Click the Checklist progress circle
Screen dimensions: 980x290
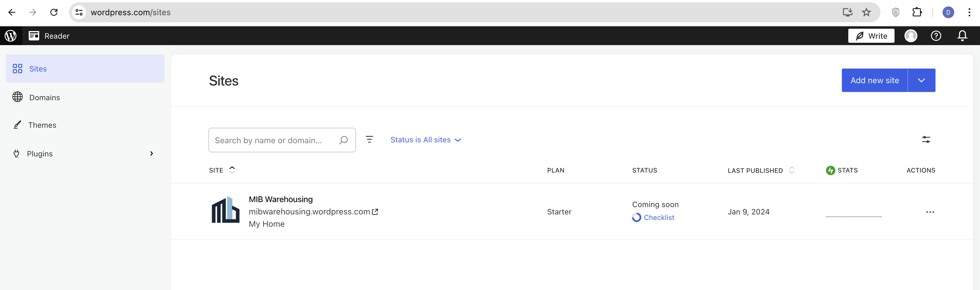636,217
